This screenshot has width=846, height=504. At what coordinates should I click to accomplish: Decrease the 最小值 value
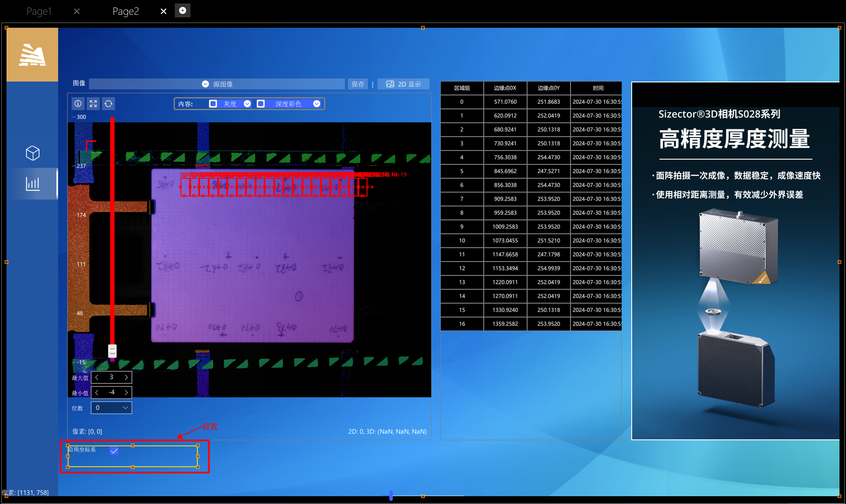[97, 393]
